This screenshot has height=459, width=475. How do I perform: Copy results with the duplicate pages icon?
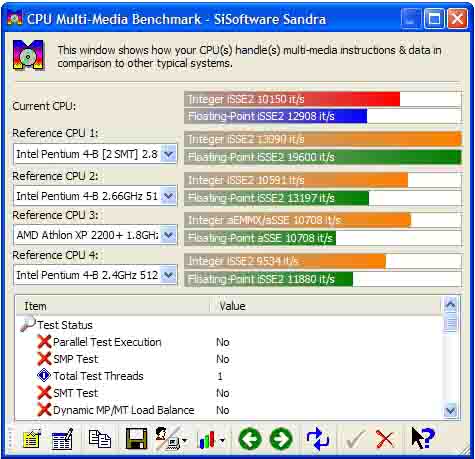[100, 438]
